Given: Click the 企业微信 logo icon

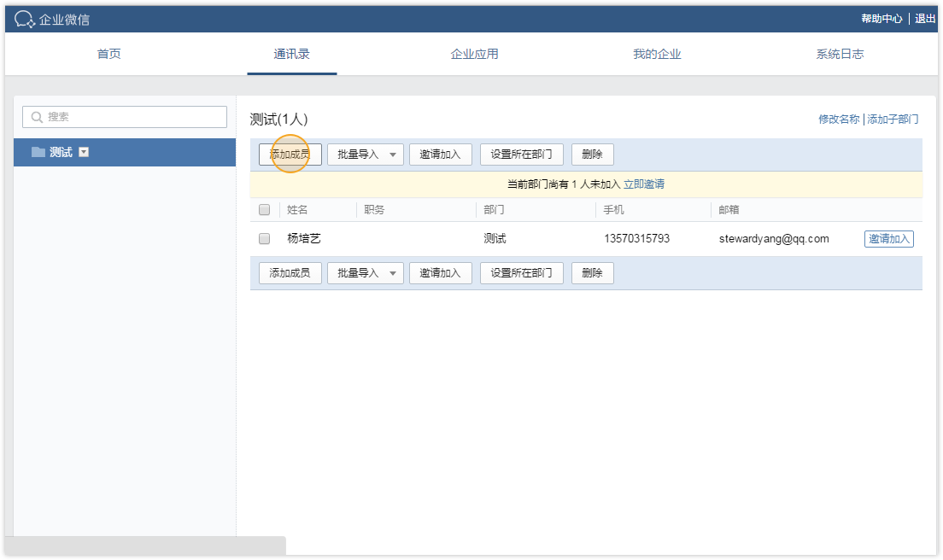Looking at the screenshot, I should click(x=24, y=17).
